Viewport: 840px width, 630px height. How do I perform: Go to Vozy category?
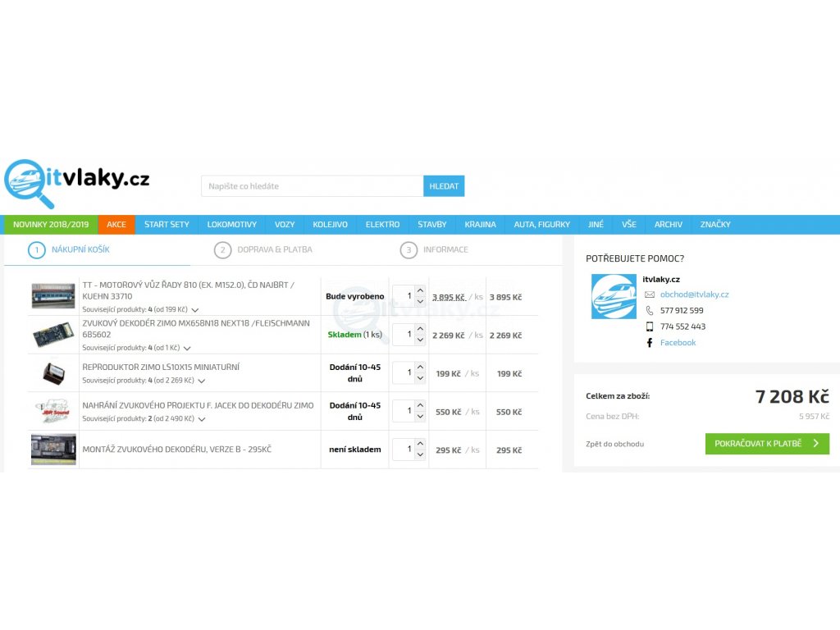pyautogui.click(x=285, y=225)
